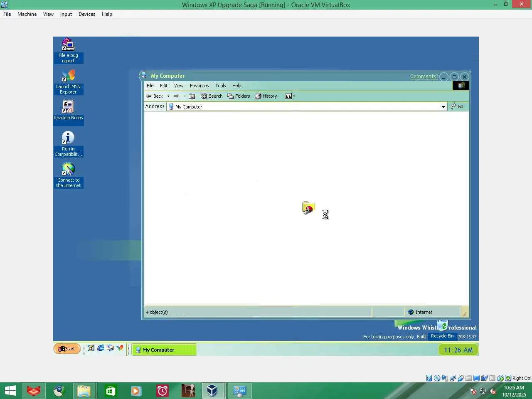The image size is (532, 399).
Task: Open the File menu in My Computer
Action: tap(150, 86)
